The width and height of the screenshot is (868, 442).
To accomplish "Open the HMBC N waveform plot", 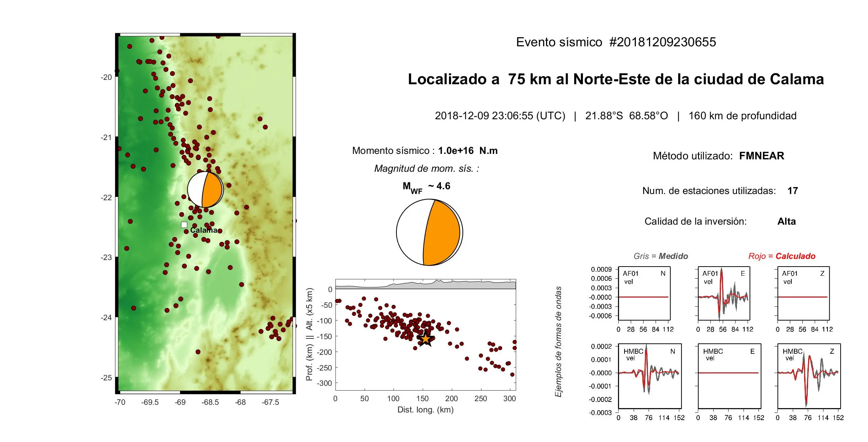I will [x=650, y=376].
